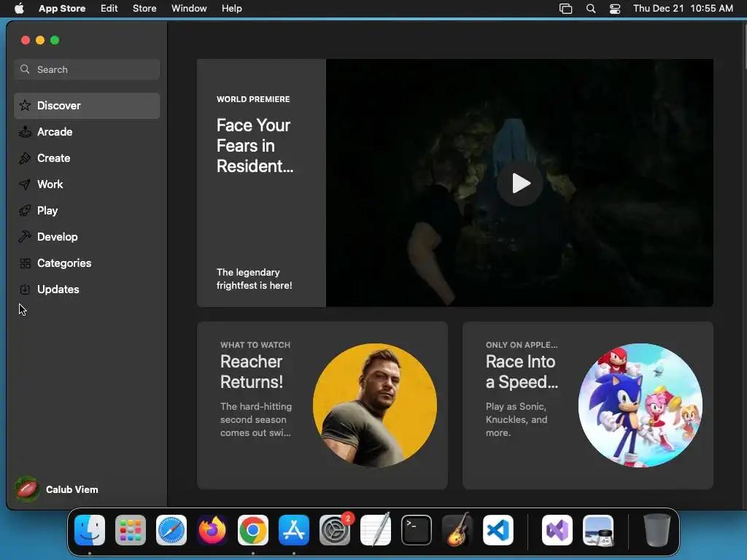The image size is (747, 560).
Task: Open Visual Studio Code from Dock
Action: (x=498, y=529)
